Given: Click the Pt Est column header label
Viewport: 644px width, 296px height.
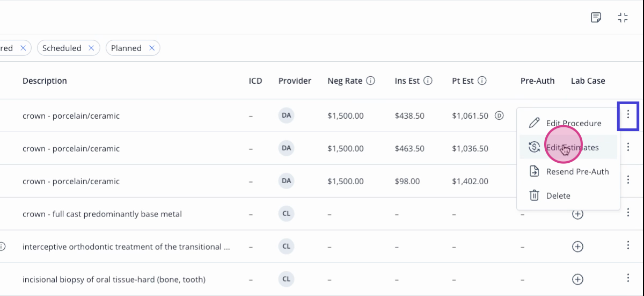Looking at the screenshot, I should (x=463, y=81).
